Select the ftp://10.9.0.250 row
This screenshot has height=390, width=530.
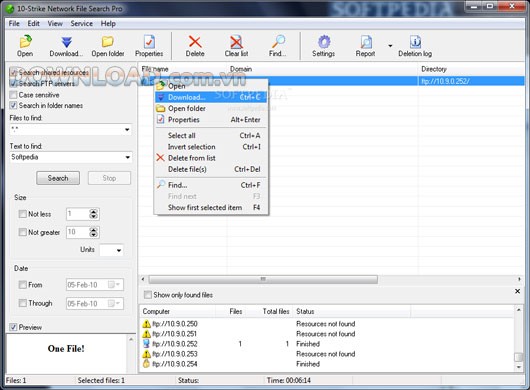pos(327,324)
